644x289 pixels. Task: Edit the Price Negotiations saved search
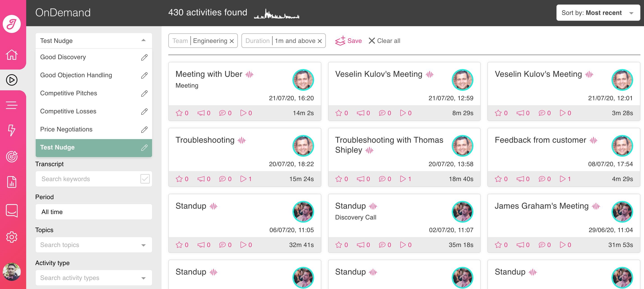(144, 129)
